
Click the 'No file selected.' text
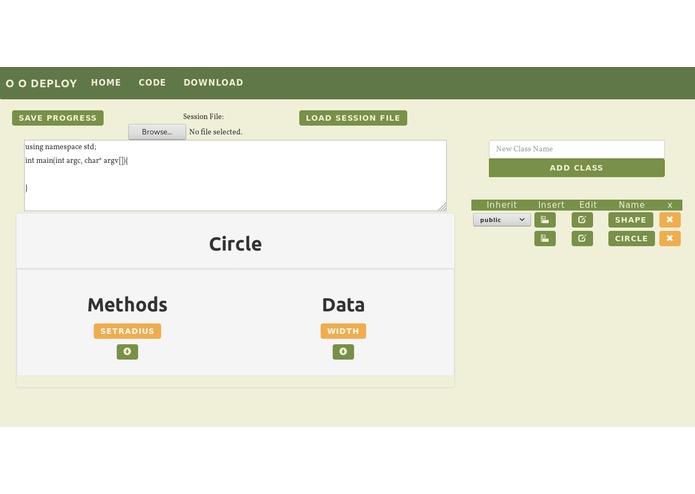(215, 132)
